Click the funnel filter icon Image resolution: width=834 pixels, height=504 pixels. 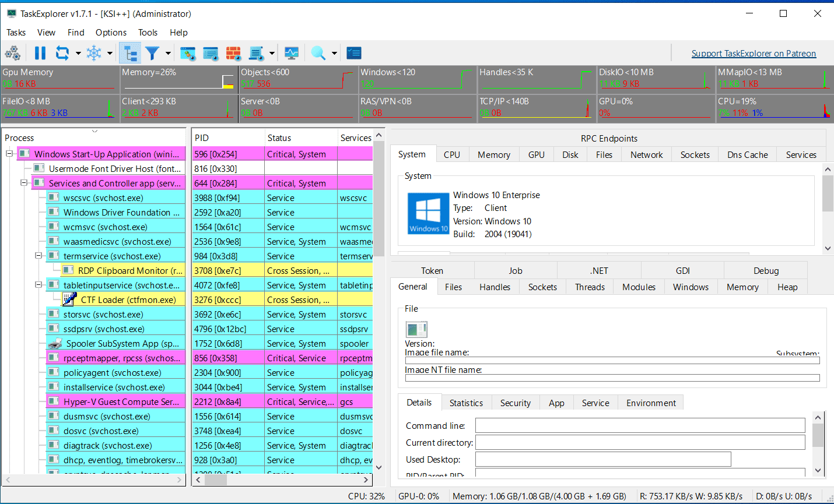click(x=152, y=53)
